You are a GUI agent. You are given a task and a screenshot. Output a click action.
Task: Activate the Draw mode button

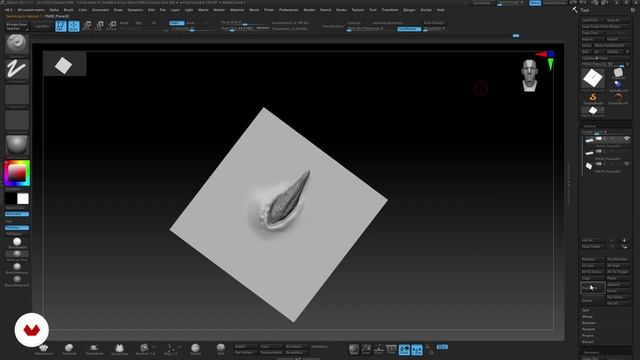[x=74, y=27]
